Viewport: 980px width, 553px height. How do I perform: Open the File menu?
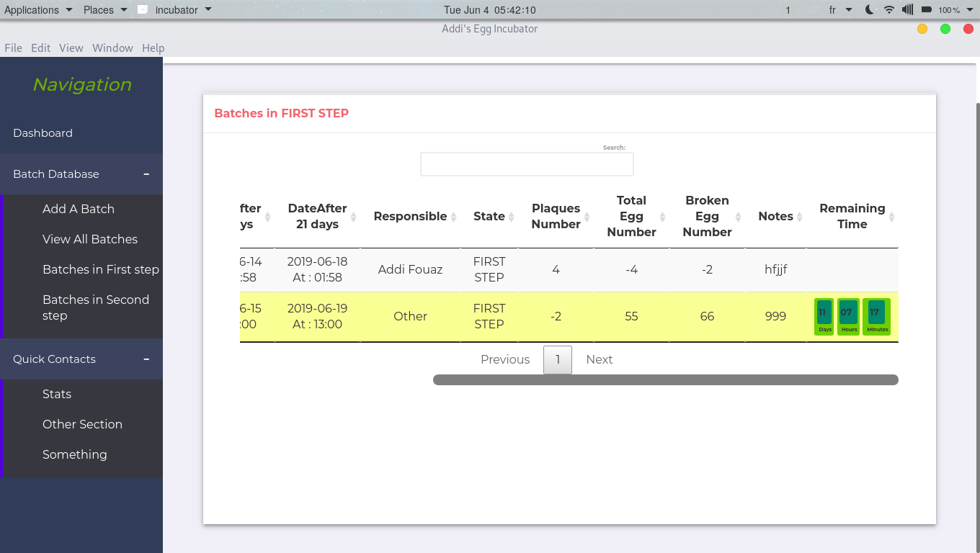click(13, 48)
